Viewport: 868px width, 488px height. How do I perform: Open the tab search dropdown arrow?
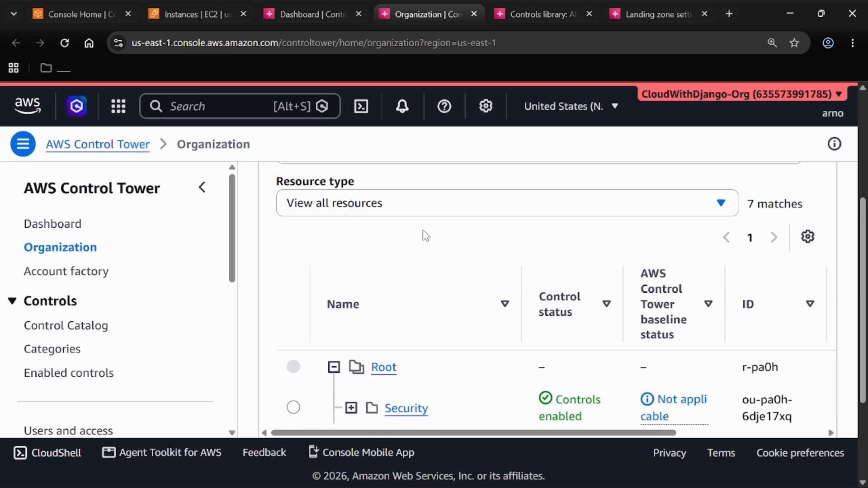(x=14, y=14)
